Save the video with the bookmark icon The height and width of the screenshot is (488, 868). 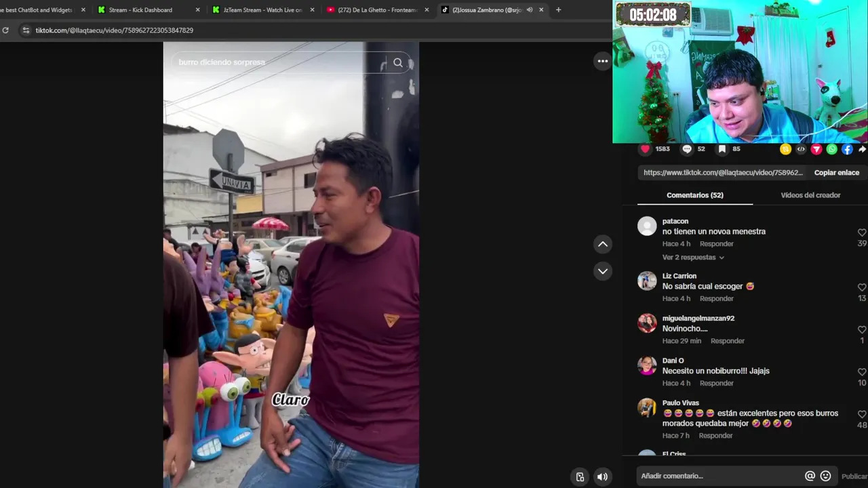[x=722, y=149]
